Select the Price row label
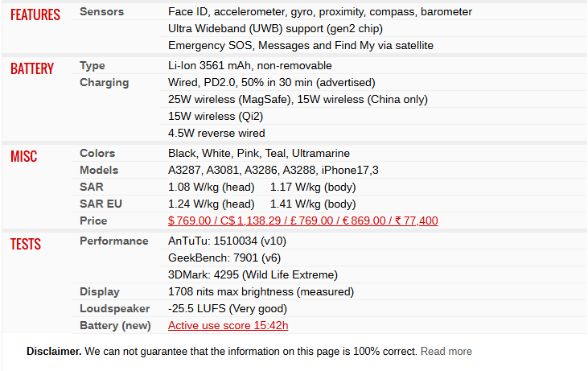 tap(93, 221)
